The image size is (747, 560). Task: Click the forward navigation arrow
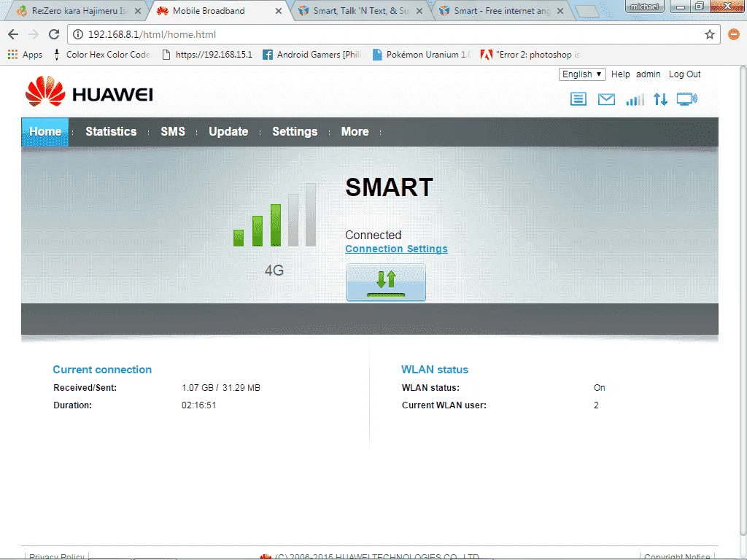(34, 34)
